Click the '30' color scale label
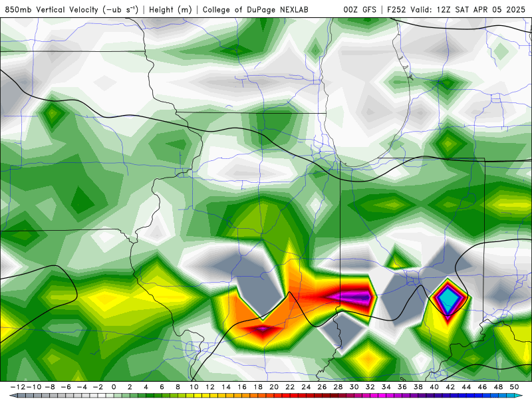The height and width of the screenshot is (399, 532). click(x=354, y=387)
